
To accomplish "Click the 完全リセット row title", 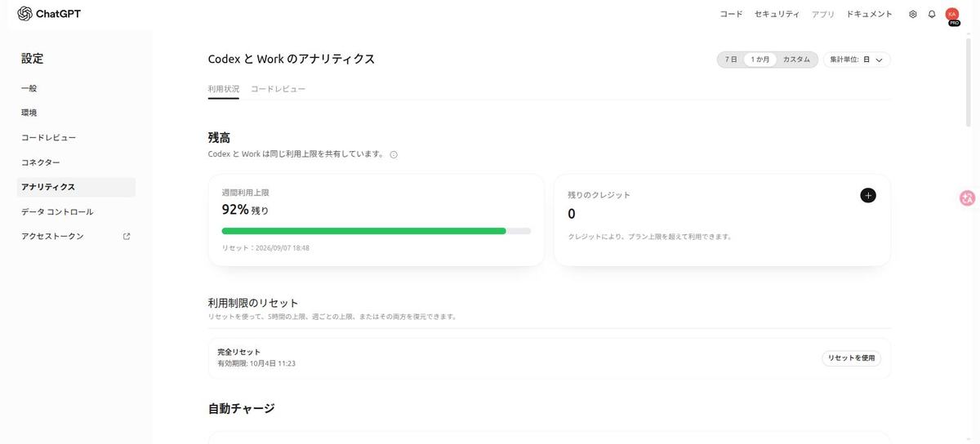I will pos(239,352).
